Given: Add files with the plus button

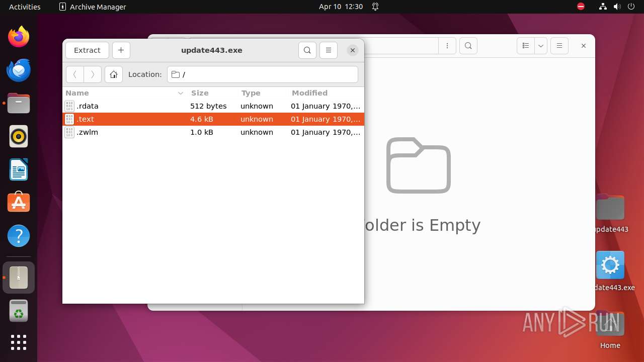Looking at the screenshot, I should click(x=121, y=50).
